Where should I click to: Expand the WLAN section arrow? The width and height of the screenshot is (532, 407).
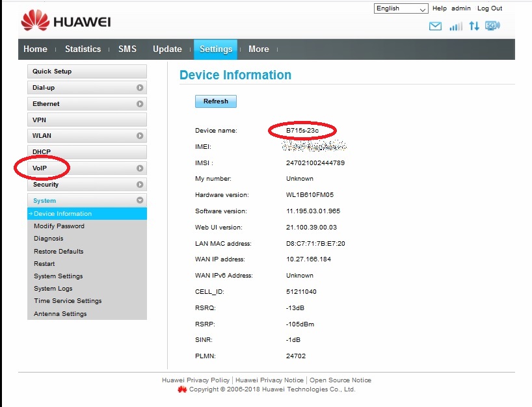coord(140,136)
